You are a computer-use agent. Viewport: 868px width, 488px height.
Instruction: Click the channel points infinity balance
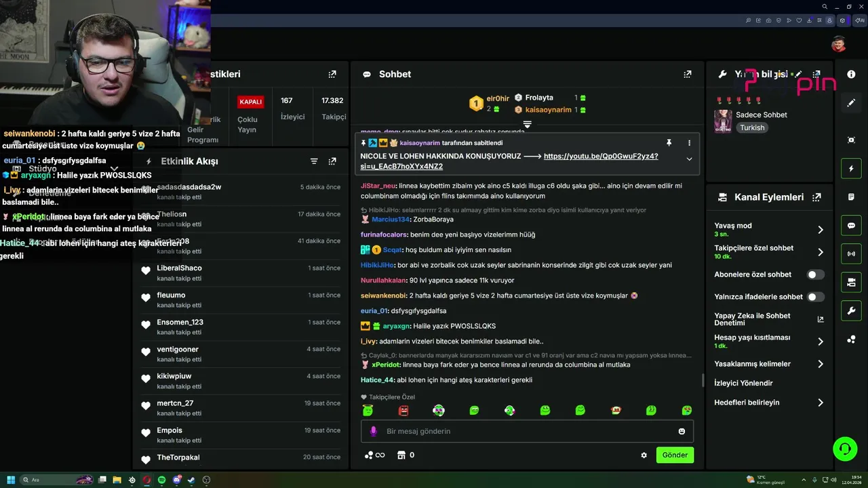click(375, 455)
